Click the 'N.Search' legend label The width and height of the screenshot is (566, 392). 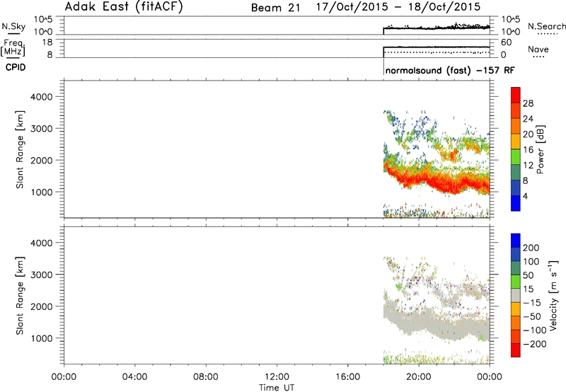point(546,26)
